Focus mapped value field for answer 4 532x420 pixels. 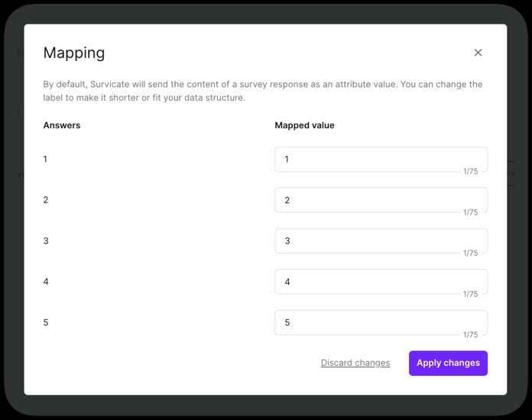pyautogui.click(x=381, y=282)
